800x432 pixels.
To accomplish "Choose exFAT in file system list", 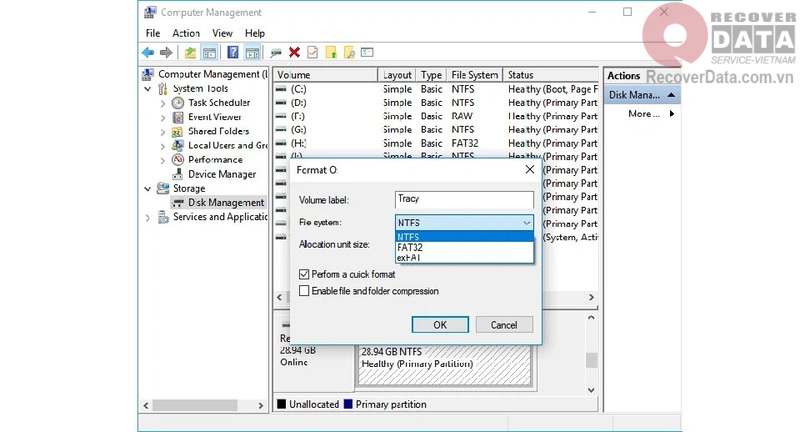I will [x=464, y=258].
